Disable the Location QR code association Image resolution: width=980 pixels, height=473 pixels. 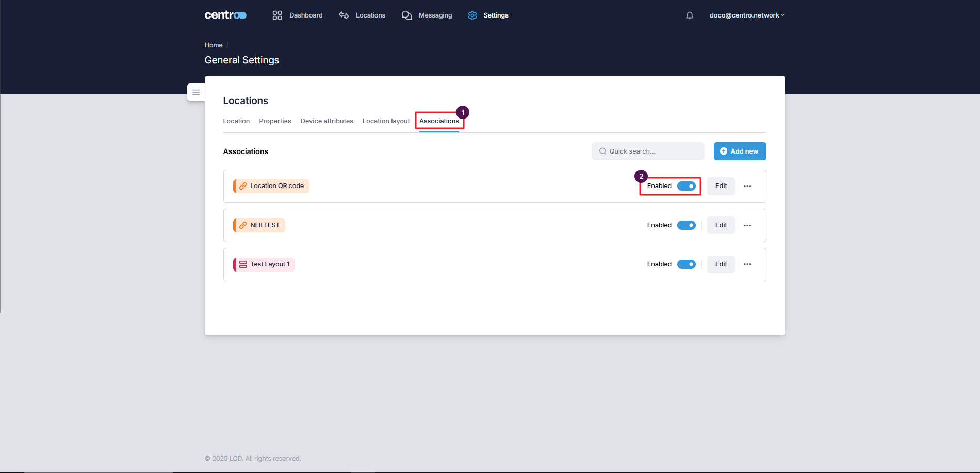click(x=686, y=186)
